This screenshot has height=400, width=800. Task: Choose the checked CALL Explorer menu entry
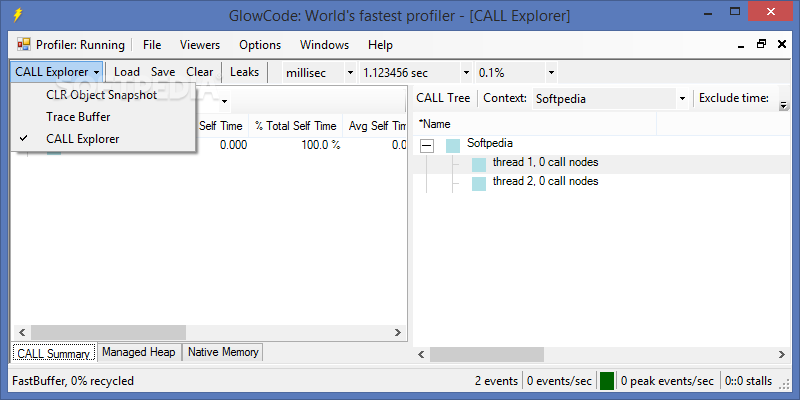coord(83,139)
